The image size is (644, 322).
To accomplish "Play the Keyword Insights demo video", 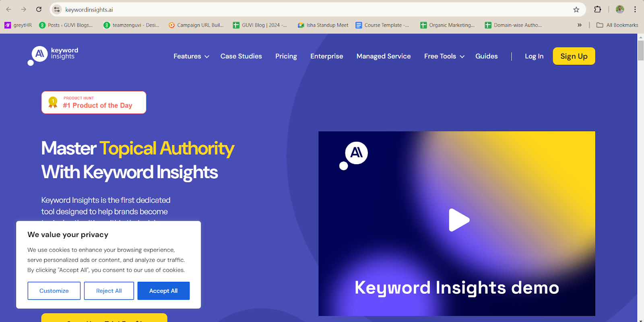I will pos(459,220).
